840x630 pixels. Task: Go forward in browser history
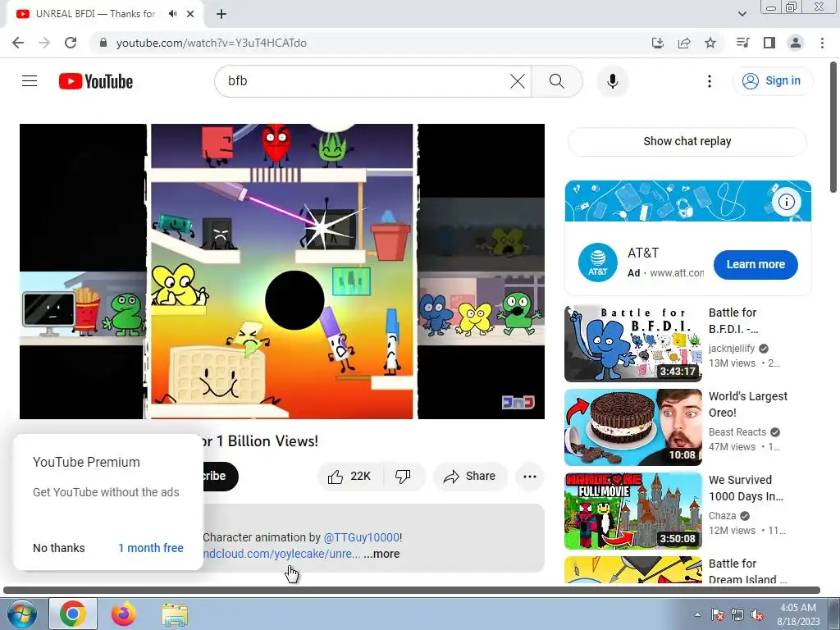coord(44,43)
